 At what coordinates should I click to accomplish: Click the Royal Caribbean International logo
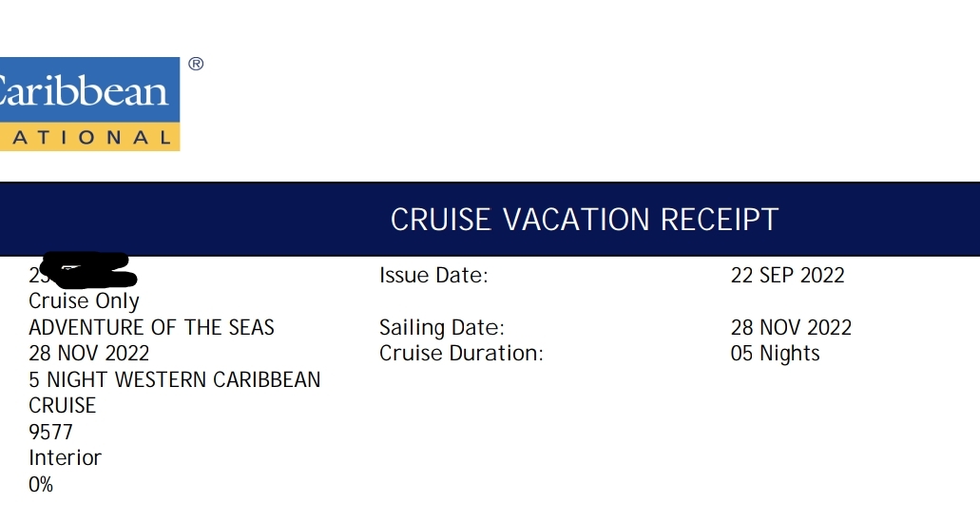point(89,104)
